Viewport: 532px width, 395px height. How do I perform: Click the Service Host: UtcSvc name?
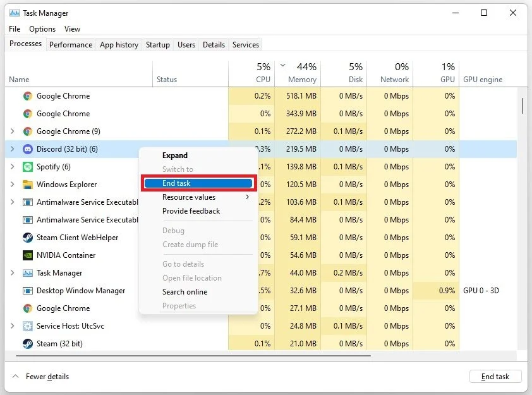70,326
